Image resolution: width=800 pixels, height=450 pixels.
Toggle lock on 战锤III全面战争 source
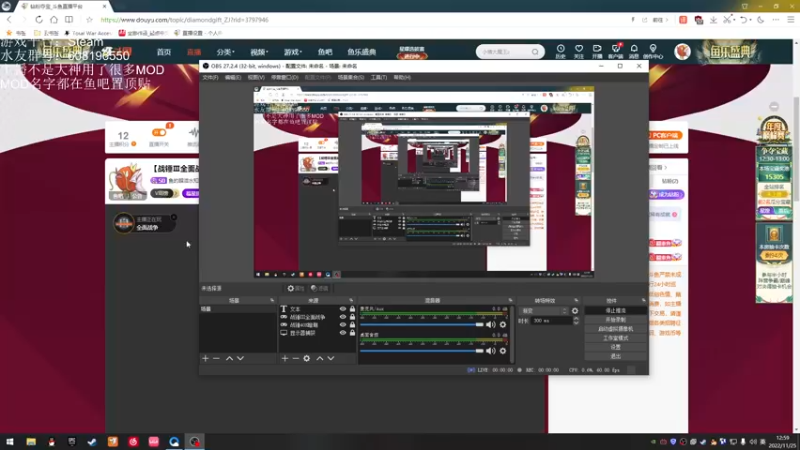pyautogui.click(x=352, y=317)
